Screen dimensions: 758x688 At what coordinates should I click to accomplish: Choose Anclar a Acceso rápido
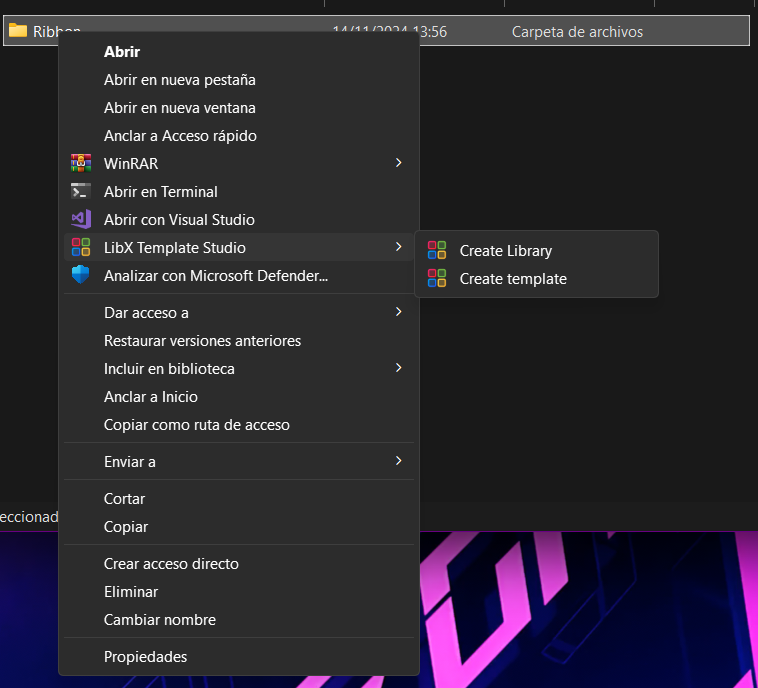[239, 136]
